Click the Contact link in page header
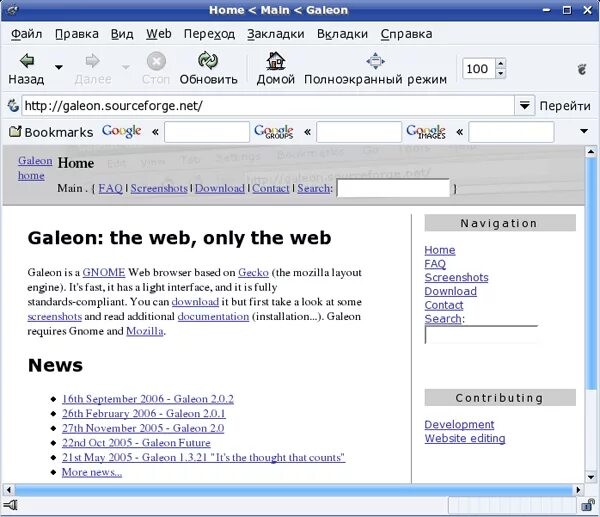Screen dimensions: 600x517 click(271, 188)
